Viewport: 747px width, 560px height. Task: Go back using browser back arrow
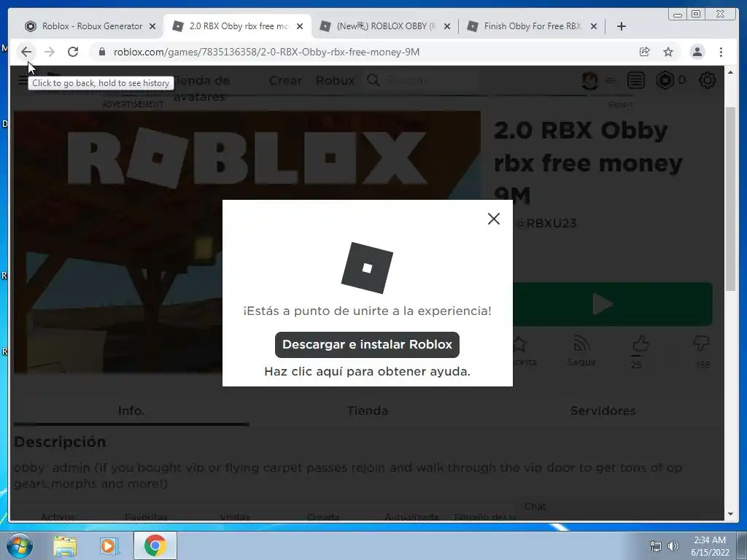click(26, 52)
